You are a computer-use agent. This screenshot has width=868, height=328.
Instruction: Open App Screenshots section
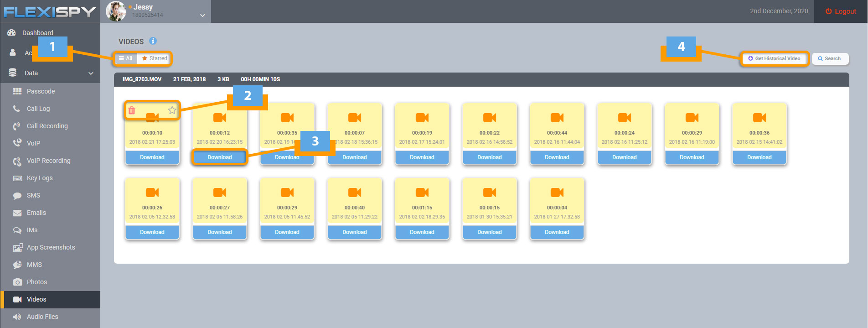click(51, 247)
